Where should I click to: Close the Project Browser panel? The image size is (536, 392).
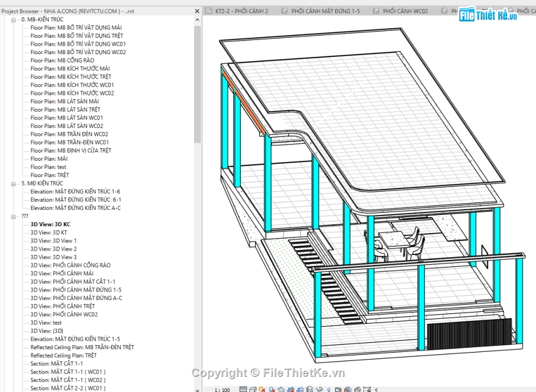pos(197,11)
